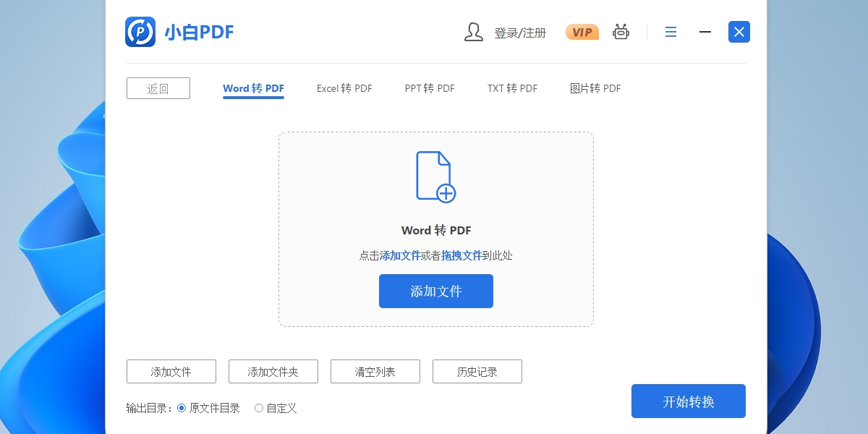868x434 pixels.
Task: Click the user avatar icon
Action: [474, 32]
